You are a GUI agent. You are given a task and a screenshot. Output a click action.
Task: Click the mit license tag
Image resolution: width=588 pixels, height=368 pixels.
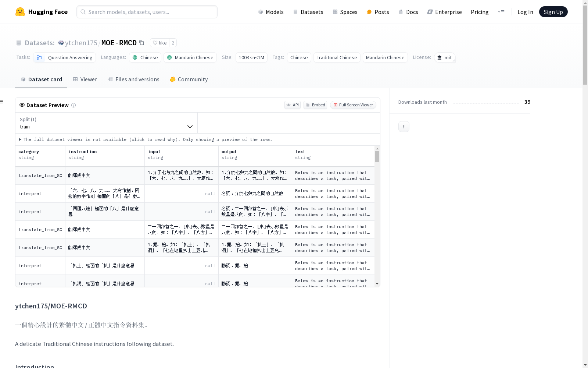(x=445, y=57)
